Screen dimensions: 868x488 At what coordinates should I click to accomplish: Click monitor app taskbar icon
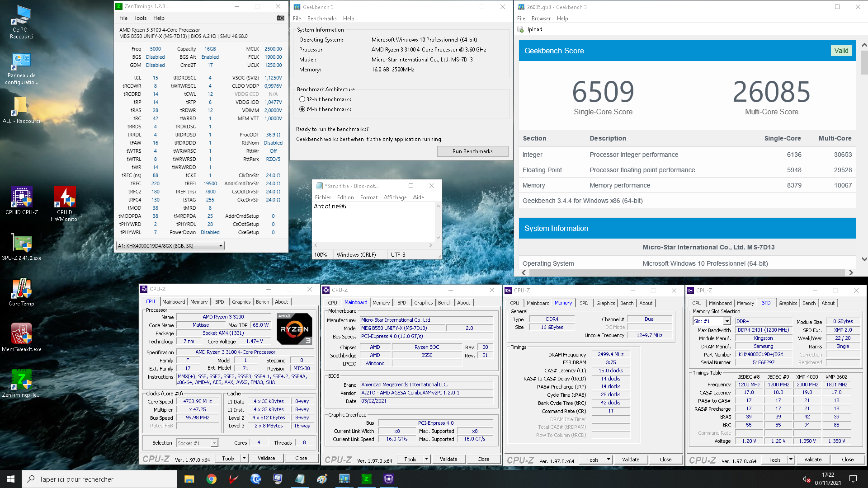point(278,479)
